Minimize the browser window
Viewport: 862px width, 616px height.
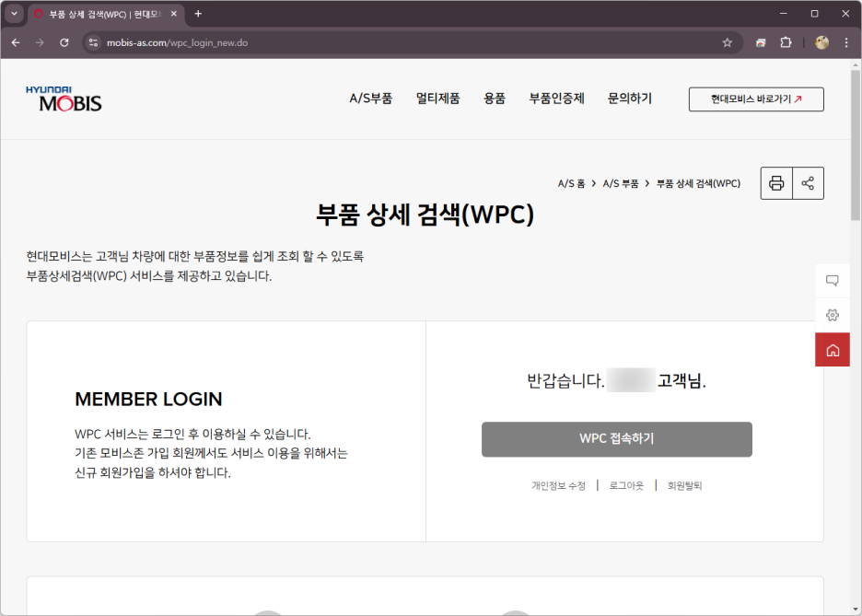tap(784, 14)
